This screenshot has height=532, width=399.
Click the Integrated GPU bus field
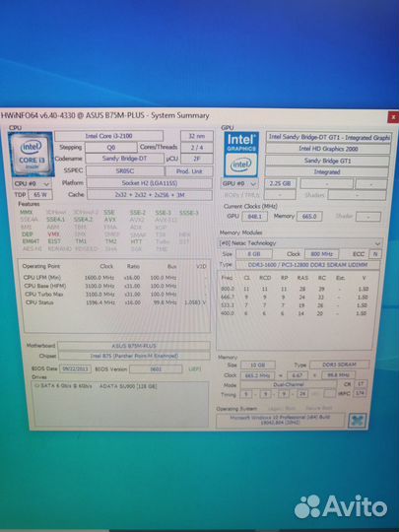pyautogui.click(x=327, y=171)
